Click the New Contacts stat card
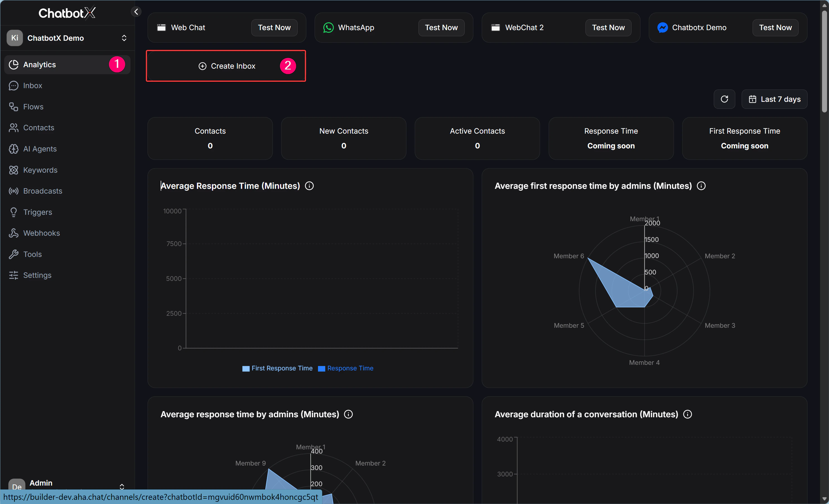Viewport: 829px width, 504px height. [343, 138]
